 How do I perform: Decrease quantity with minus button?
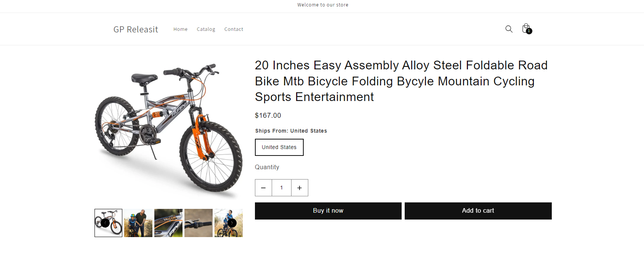(x=263, y=188)
